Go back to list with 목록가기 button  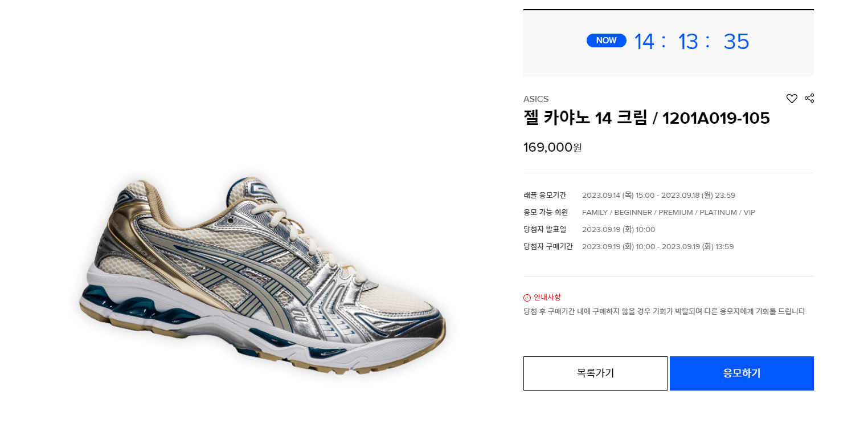click(595, 373)
